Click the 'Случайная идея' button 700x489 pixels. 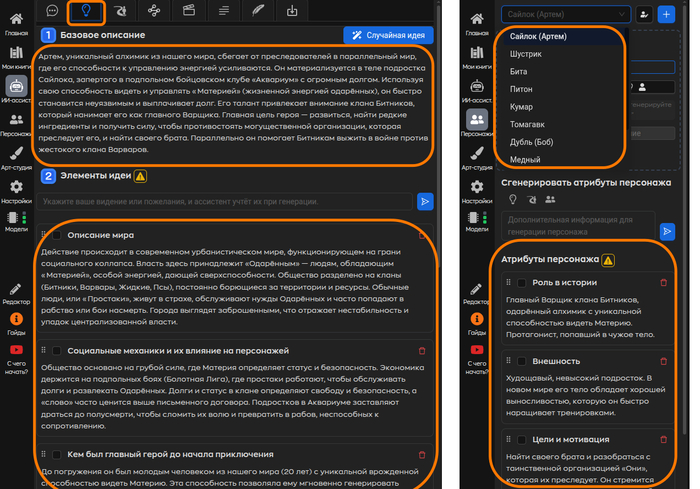(x=388, y=35)
